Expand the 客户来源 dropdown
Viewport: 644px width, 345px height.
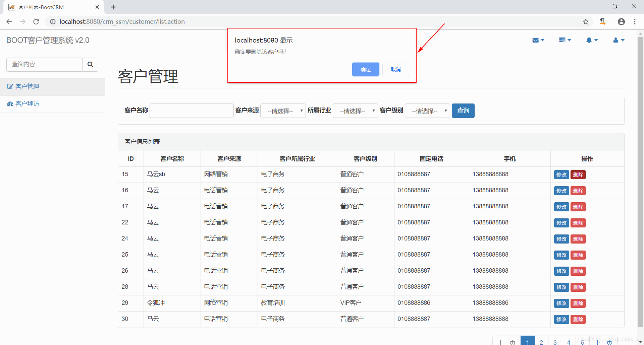pos(283,111)
